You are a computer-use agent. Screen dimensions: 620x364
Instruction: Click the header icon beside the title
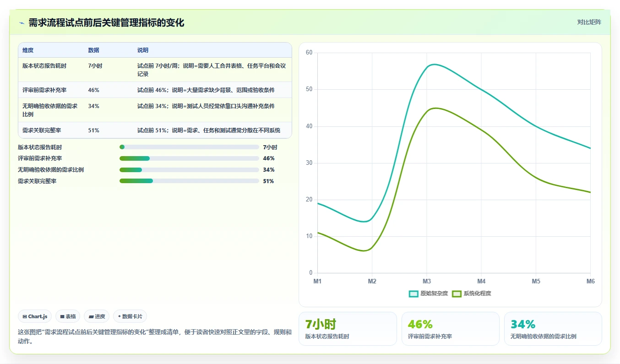(x=22, y=23)
